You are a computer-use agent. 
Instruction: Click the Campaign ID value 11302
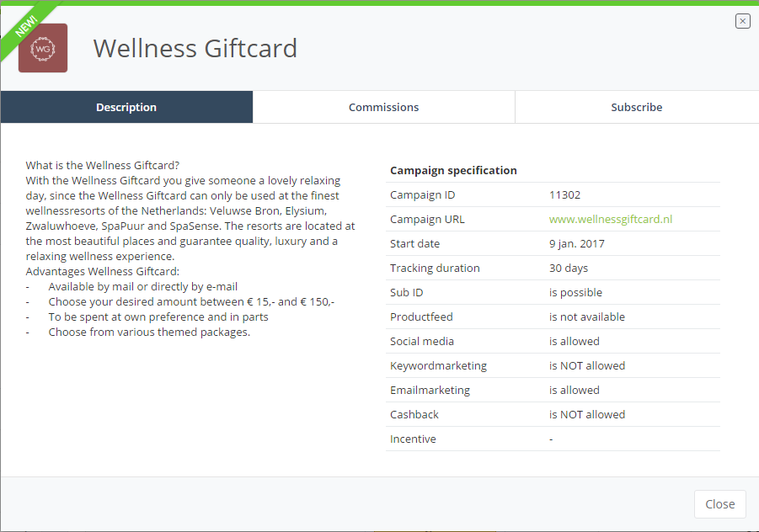[x=564, y=195]
